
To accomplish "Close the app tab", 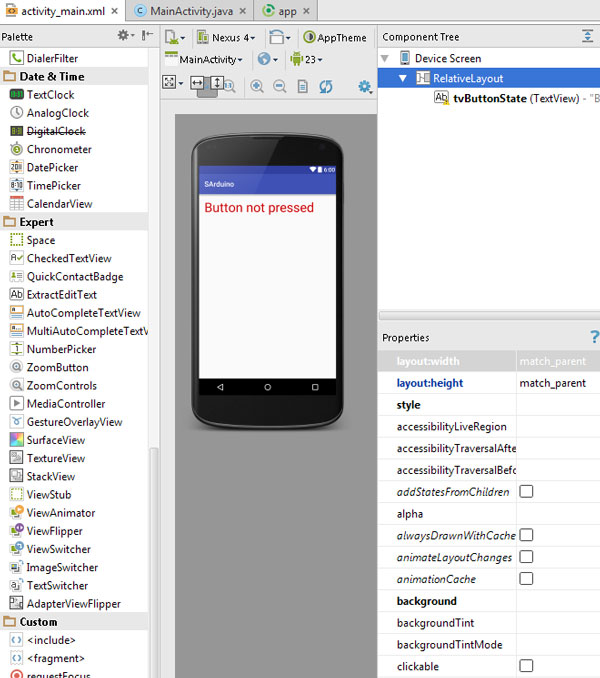I will 306,11.
